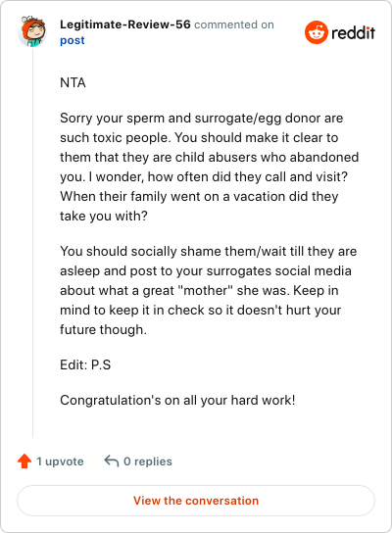
Task: Click the View the conversation button
Action: pyautogui.click(x=196, y=501)
